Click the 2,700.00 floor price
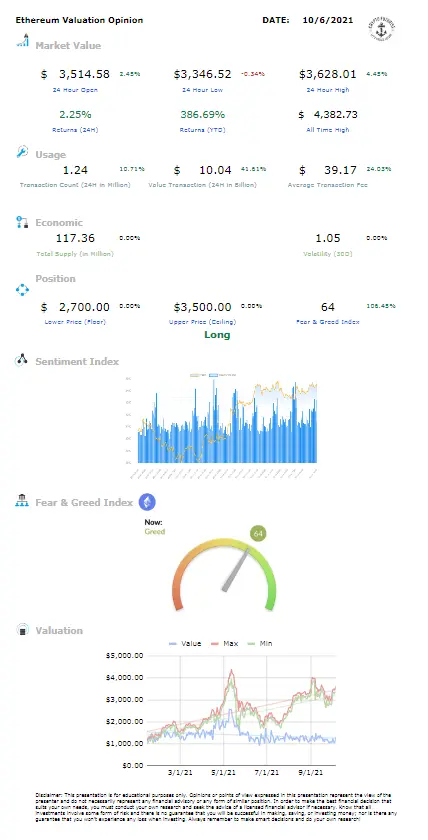Screen dimensions: 428x840 (83, 308)
